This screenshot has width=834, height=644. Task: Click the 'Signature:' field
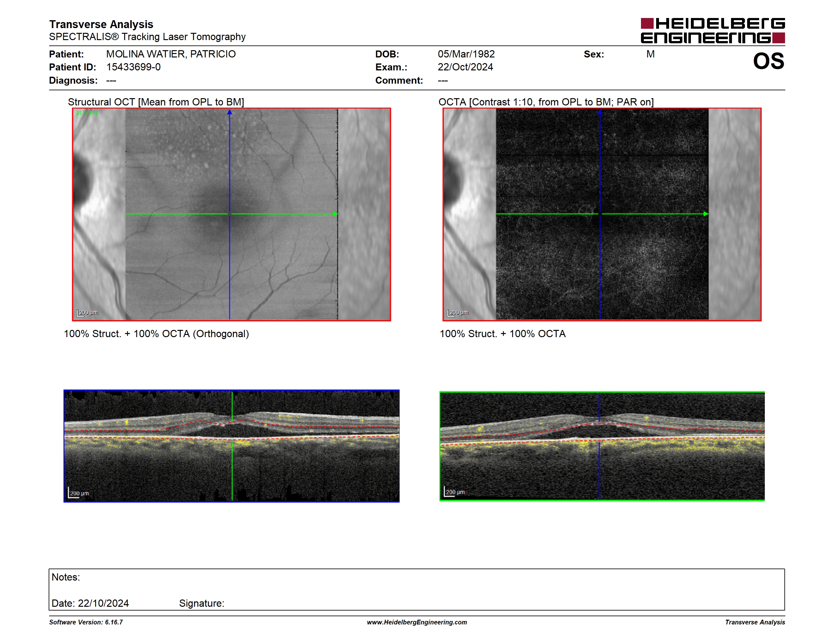click(x=202, y=603)
